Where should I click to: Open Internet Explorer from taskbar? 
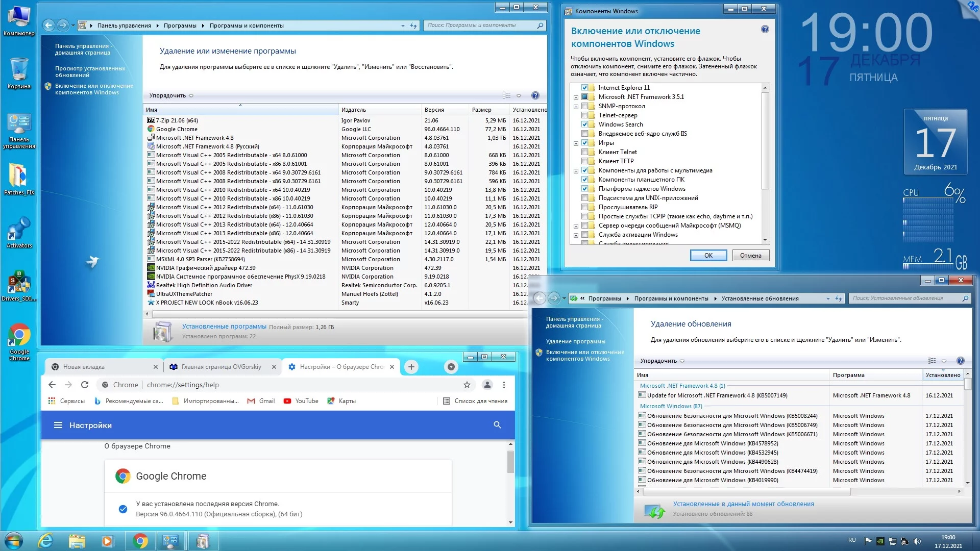click(x=46, y=540)
